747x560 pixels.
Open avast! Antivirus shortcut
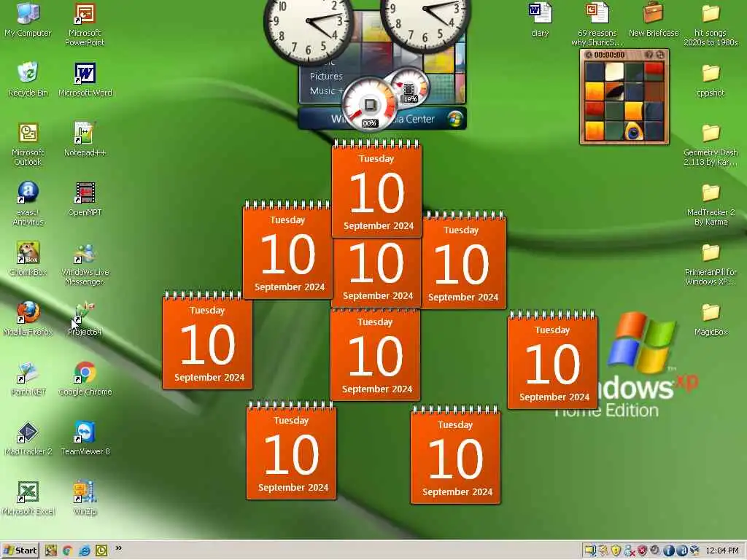[28, 203]
